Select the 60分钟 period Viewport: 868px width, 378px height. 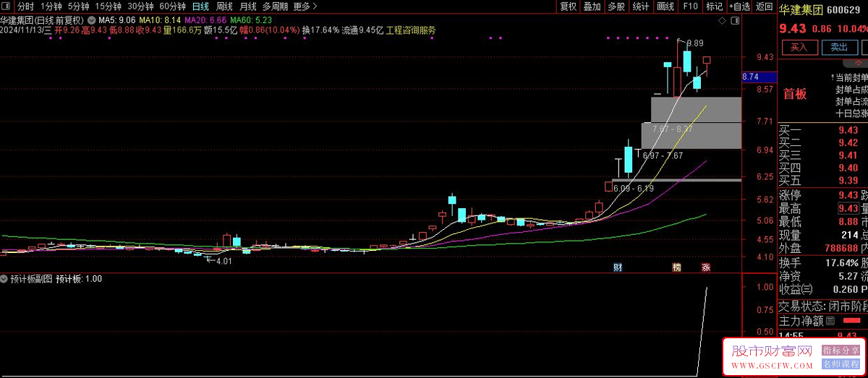click(x=174, y=7)
